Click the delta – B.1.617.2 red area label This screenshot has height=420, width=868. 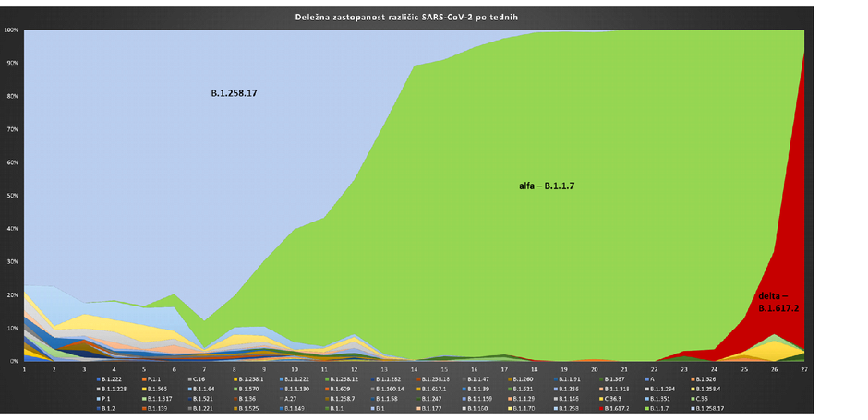coord(778,303)
